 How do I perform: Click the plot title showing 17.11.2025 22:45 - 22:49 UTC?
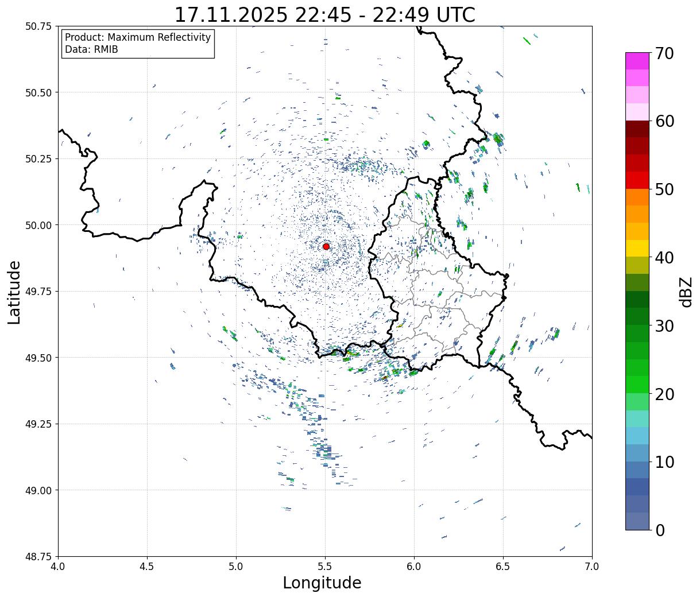click(x=324, y=15)
